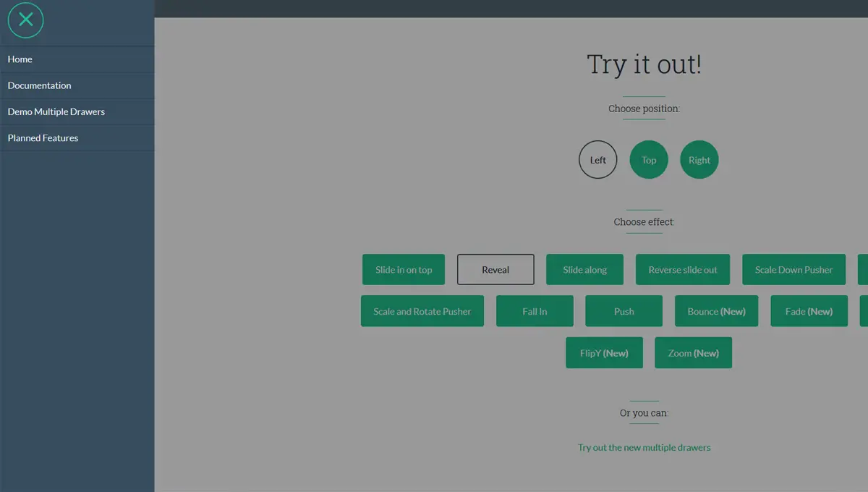The width and height of the screenshot is (868, 492).
Task: Apply the Reverse slide out effect
Action: [x=683, y=269]
